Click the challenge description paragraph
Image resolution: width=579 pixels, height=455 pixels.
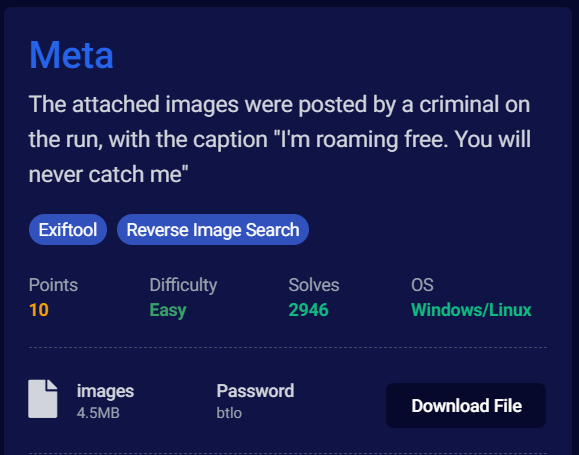pos(280,139)
